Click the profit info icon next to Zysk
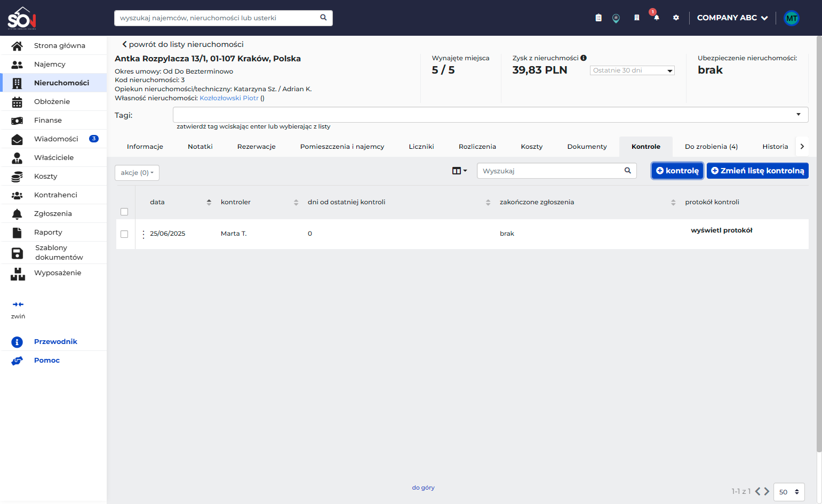Screen dimensions: 822x504 point(584,58)
